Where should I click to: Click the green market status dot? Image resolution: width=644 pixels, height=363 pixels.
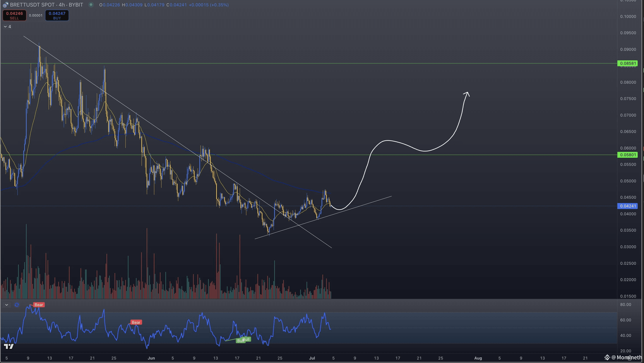(91, 5)
